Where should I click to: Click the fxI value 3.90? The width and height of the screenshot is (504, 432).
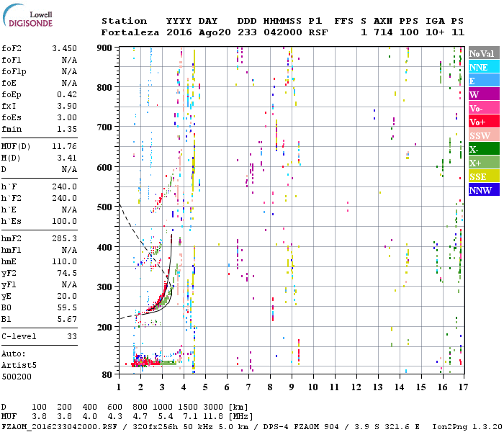67,106
